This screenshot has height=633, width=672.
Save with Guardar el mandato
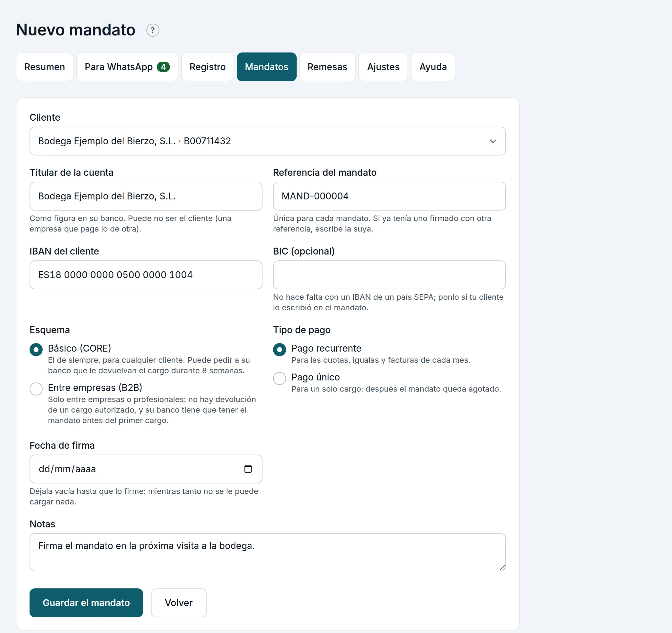click(x=86, y=603)
